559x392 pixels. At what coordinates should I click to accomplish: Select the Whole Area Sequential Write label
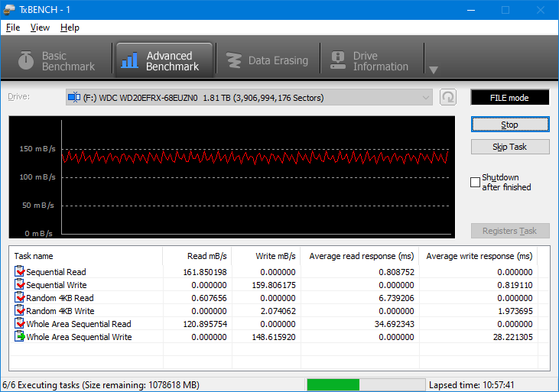click(x=79, y=337)
